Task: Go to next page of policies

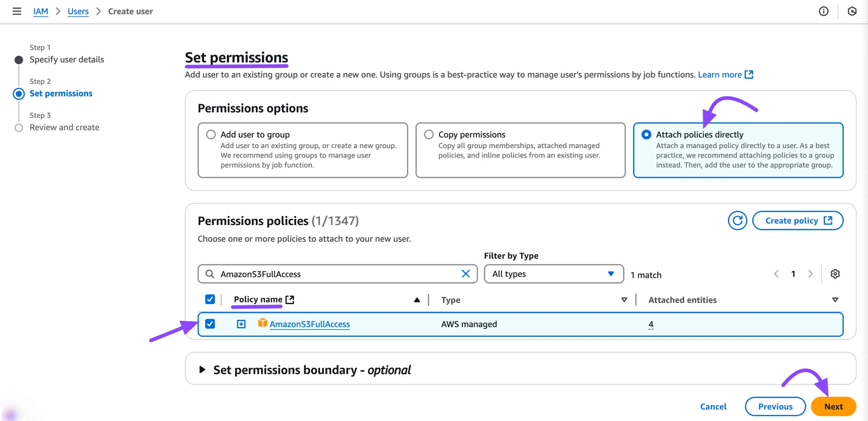Action: [810, 274]
